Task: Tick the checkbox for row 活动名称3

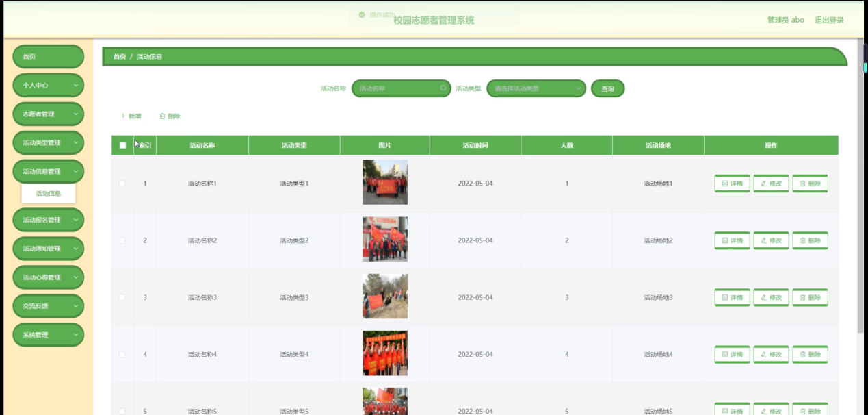Action: pyautogui.click(x=122, y=297)
